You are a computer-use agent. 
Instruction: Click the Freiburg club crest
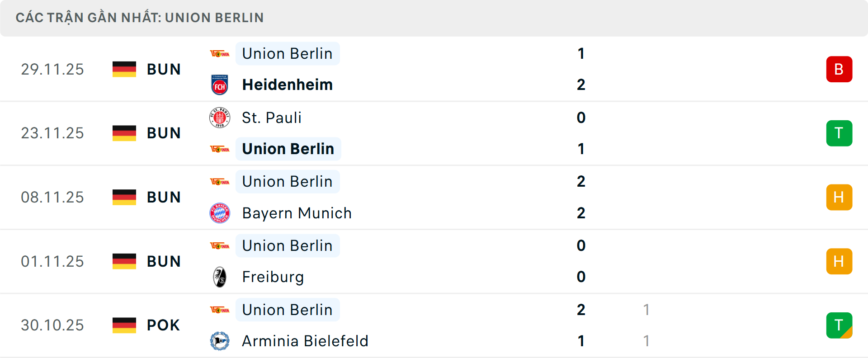220,277
